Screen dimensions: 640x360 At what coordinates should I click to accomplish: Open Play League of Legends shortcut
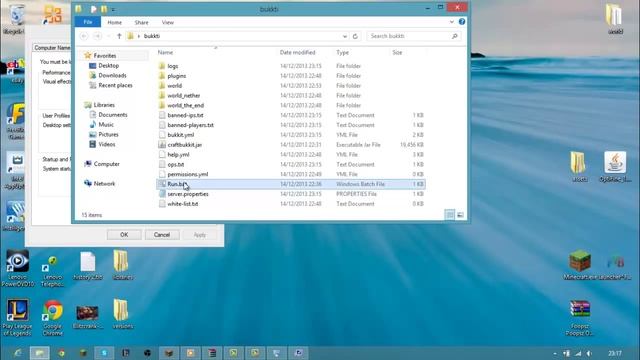(x=17, y=318)
